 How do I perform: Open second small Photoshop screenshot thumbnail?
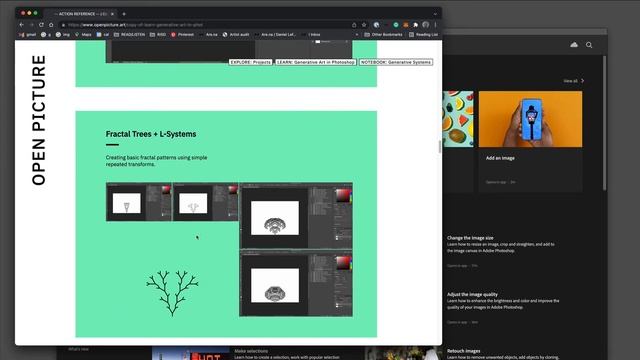pos(205,202)
